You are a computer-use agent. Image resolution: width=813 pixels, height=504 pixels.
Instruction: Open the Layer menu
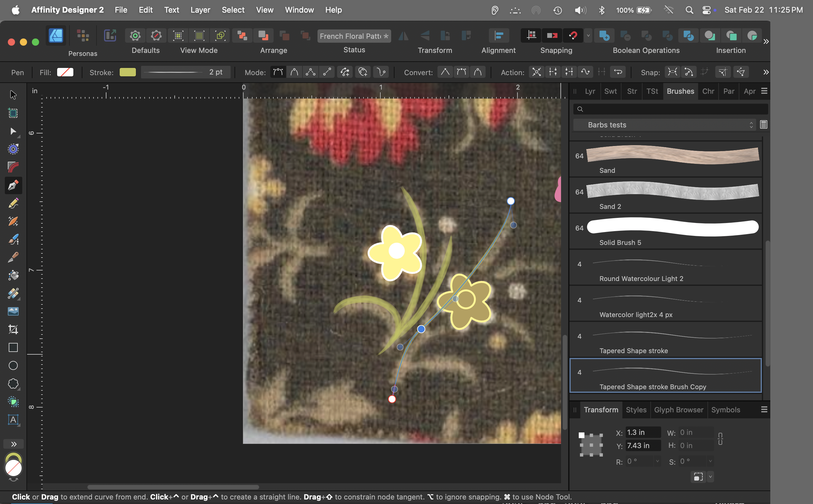pyautogui.click(x=200, y=10)
